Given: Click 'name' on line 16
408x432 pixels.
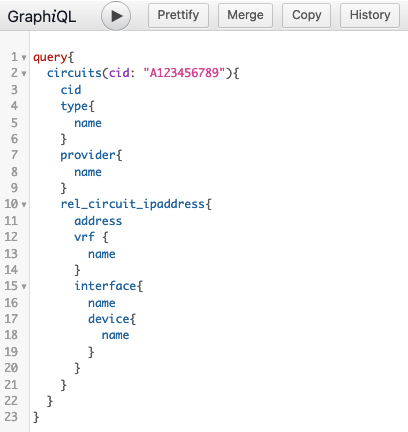Looking at the screenshot, I should (101, 303).
